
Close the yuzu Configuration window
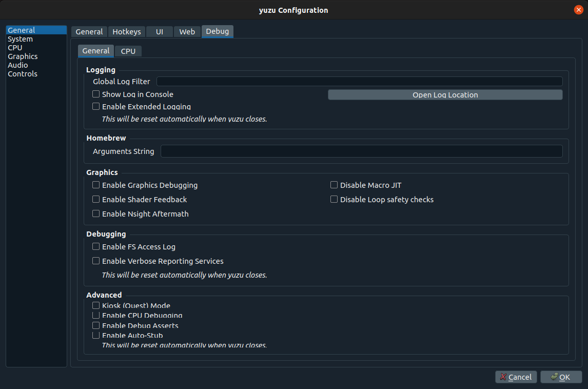click(578, 10)
